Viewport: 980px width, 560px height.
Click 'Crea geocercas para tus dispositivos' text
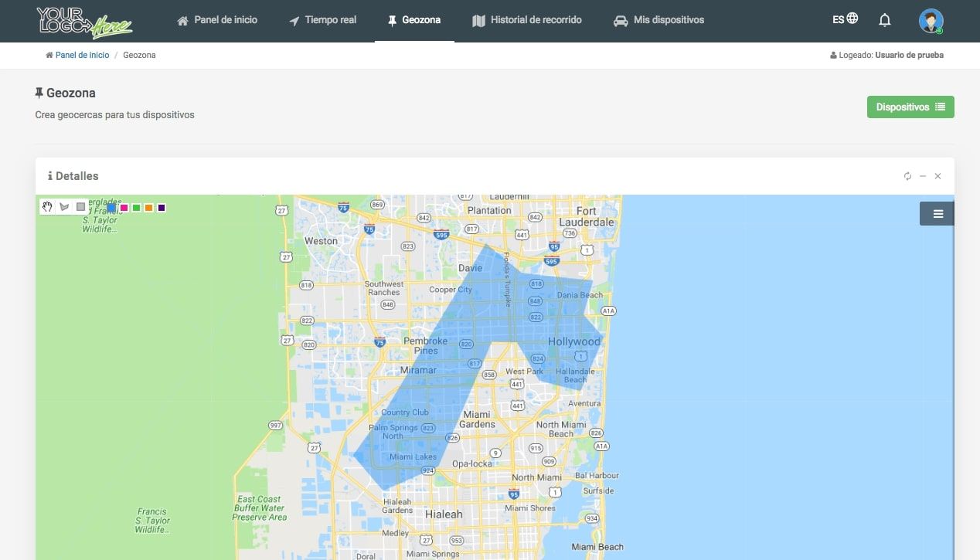tap(114, 115)
